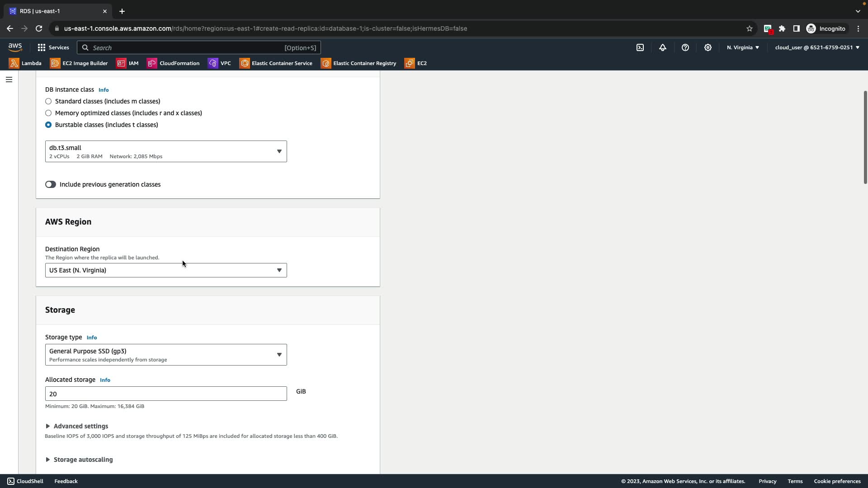The image size is (868, 488).
Task: Click the Lambda bookmark shortcut
Action: coord(25,63)
